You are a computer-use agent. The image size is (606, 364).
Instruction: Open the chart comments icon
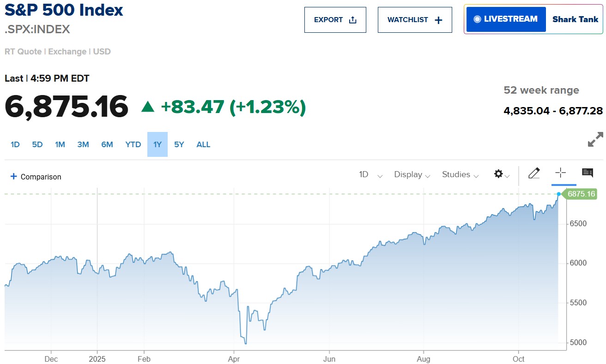(x=588, y=173)
